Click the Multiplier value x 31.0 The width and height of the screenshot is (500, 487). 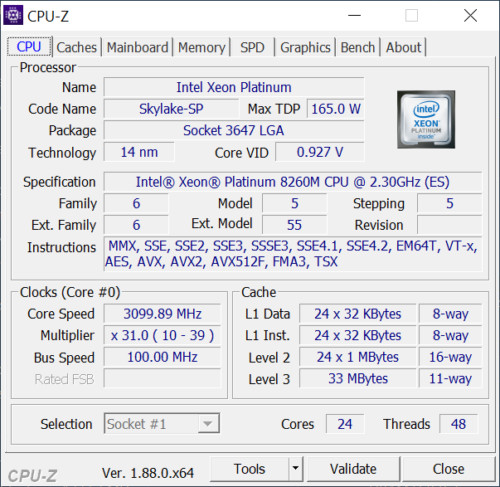(x=162, y=336)
